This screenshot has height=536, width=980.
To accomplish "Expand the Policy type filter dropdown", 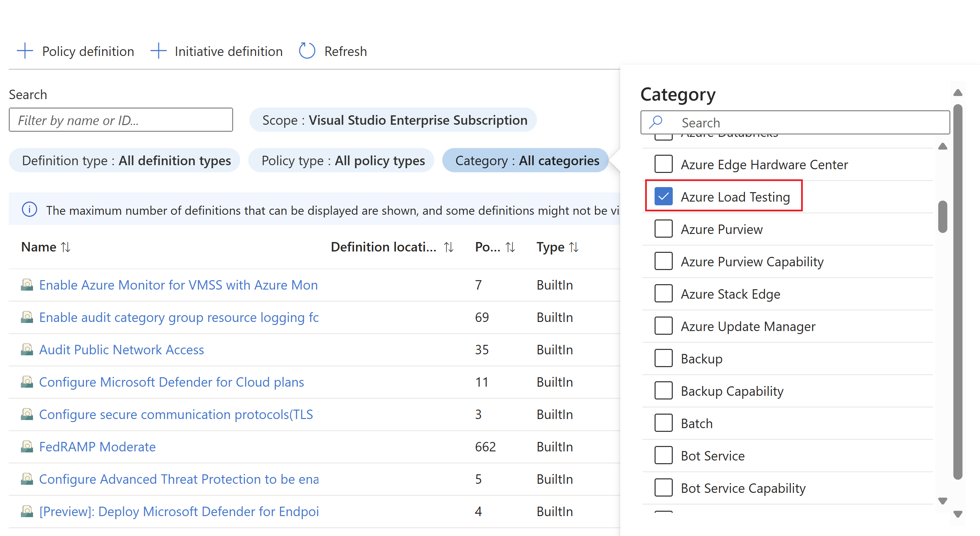I will (x=342, y=160).
